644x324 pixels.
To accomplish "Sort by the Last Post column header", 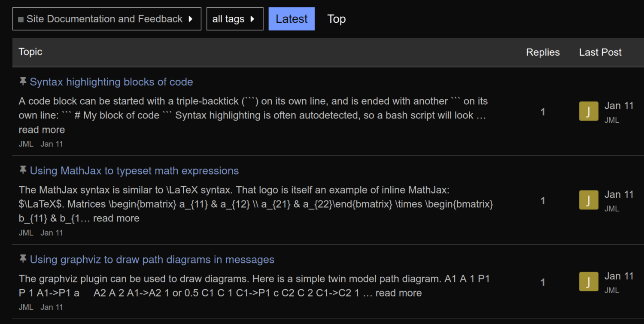I will [x=600, y=52].
